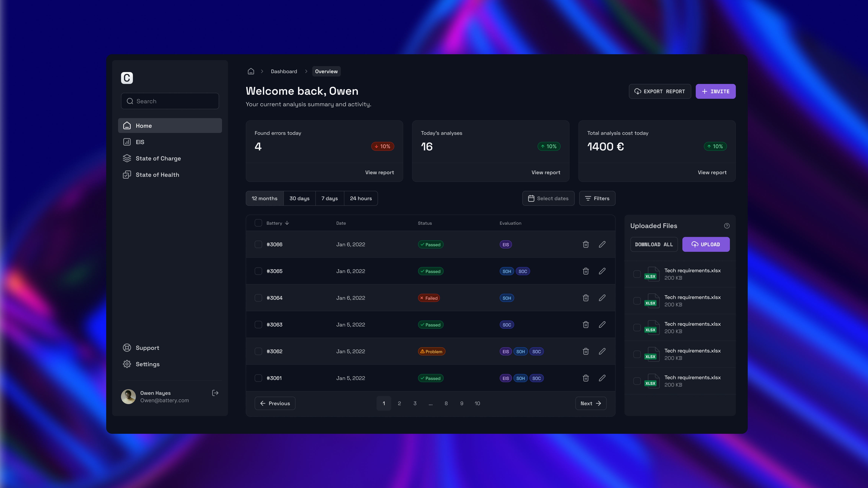The width and height of the screenshot is (868, 488).
Task: Open the EIS section in the sidebar
Action: (x=140, y=142)
